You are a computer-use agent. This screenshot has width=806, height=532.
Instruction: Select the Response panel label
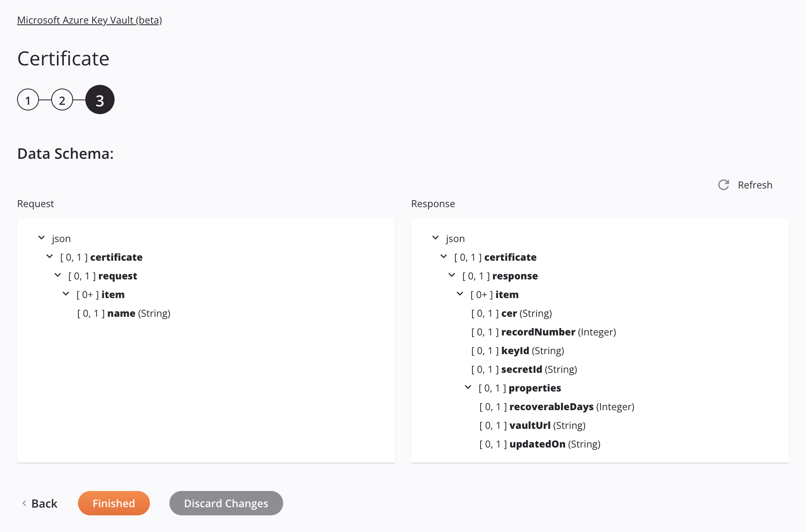tap(433, 203)
